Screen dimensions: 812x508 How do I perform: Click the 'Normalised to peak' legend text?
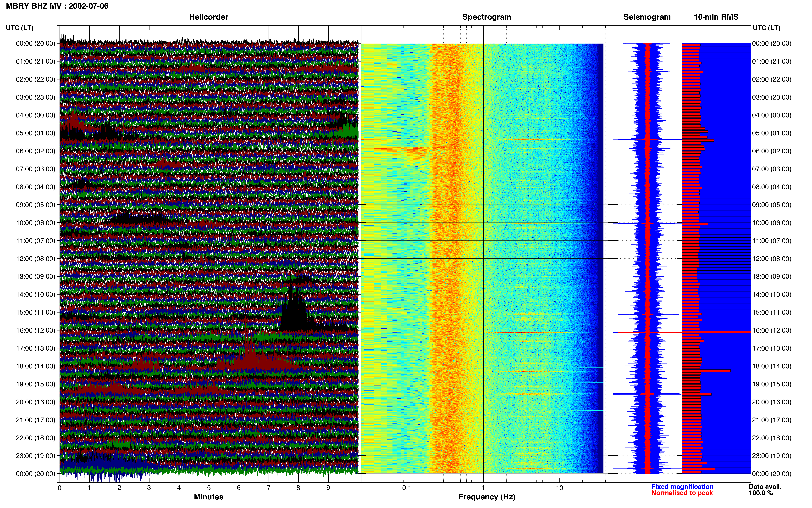(x=682, y=493)
